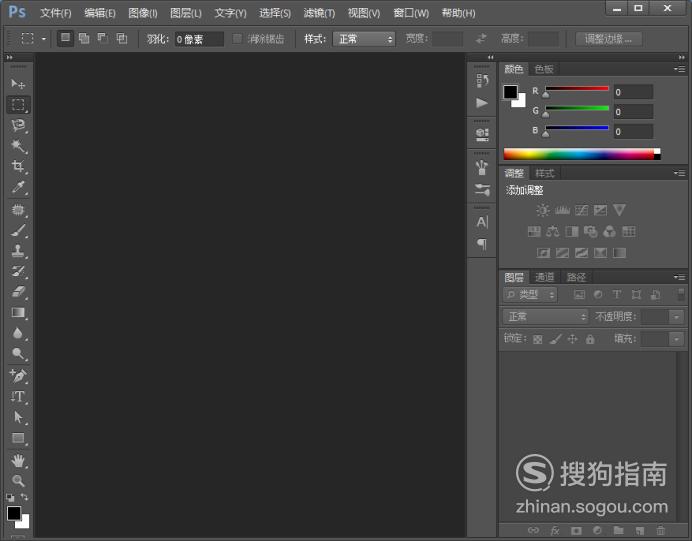
Task: Switch to the 色板 tab
Action: tap(544, 69)
